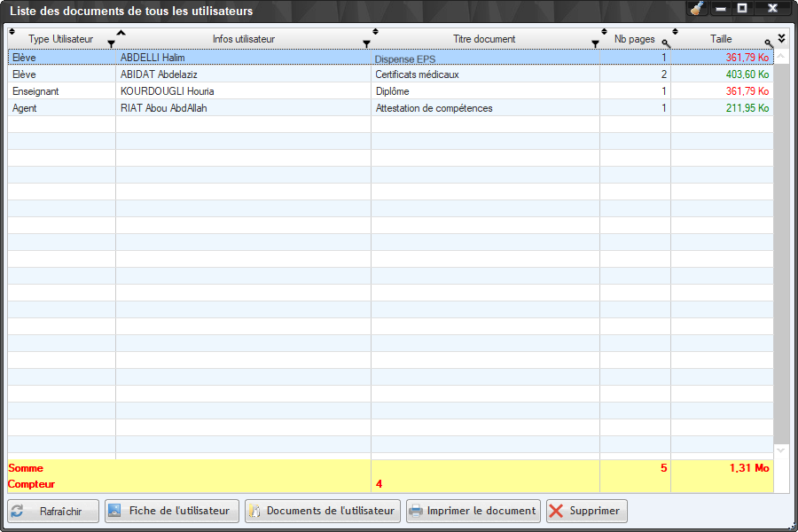Sort by Type Utilisateur column header
Viewport: 798px width, 532px height.
60,39
